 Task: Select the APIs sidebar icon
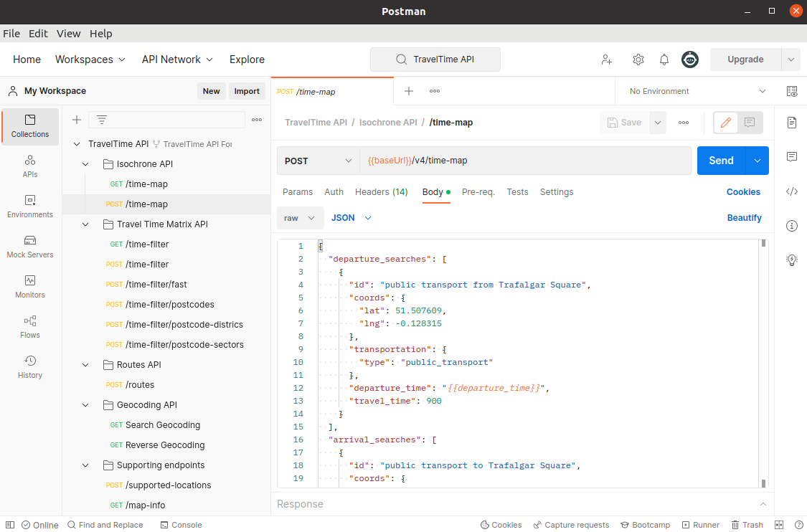(x=29, y=166)
